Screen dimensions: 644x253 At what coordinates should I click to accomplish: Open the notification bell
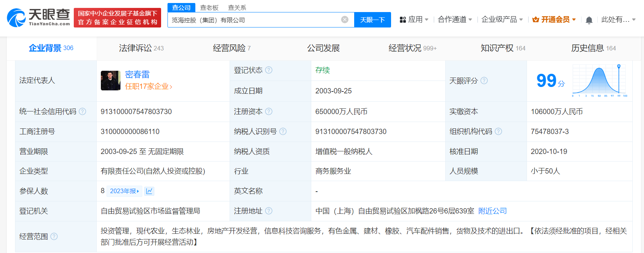(x=589, y=20)
